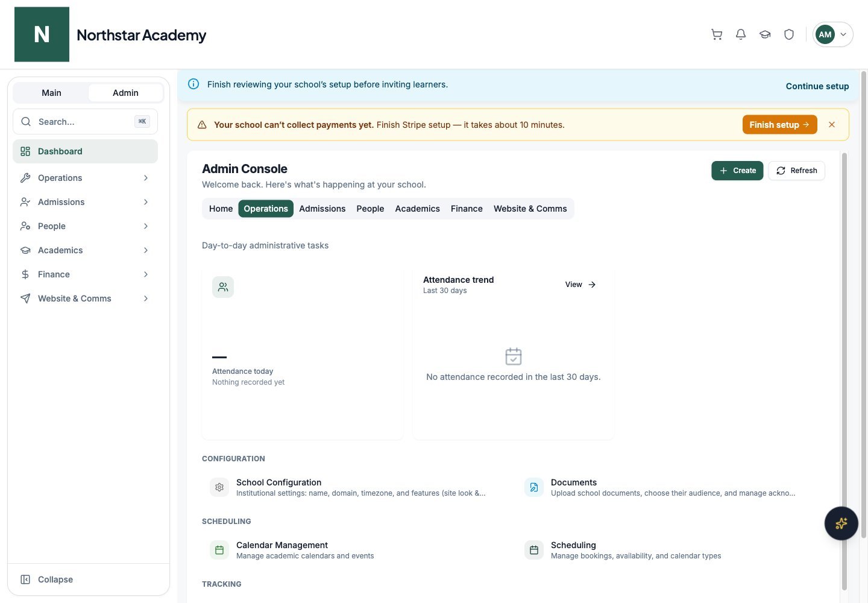868x603 pixels.
Task: Click the Northstar Academy N logo
Action: pos(42,34)
